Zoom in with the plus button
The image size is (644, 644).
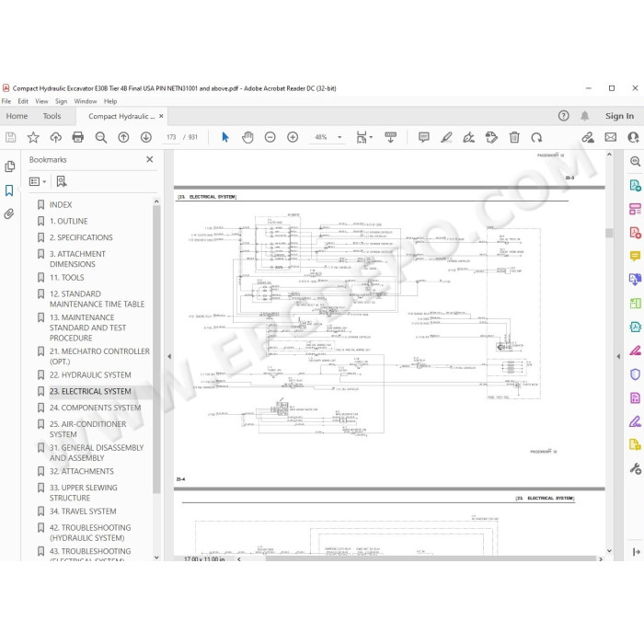pyautogui.click(x=293, y=137)
